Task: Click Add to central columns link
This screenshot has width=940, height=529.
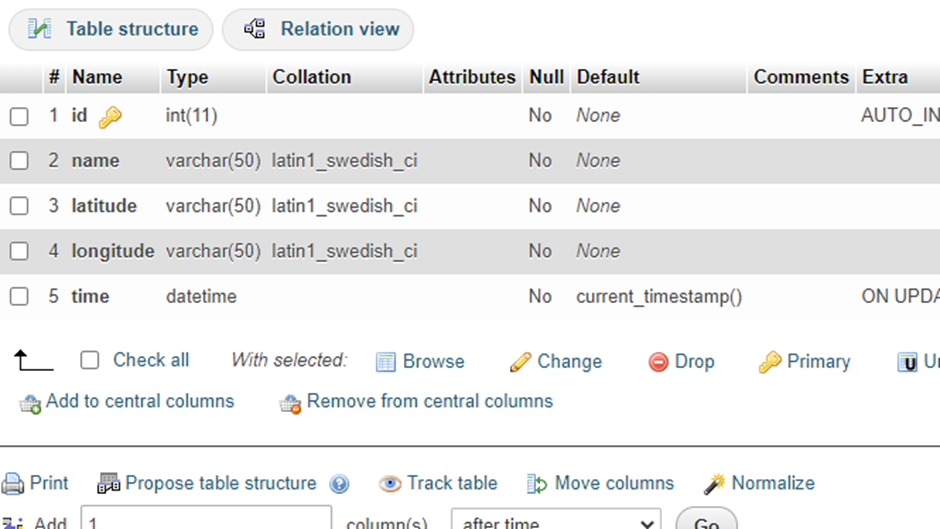Action: 139,402
